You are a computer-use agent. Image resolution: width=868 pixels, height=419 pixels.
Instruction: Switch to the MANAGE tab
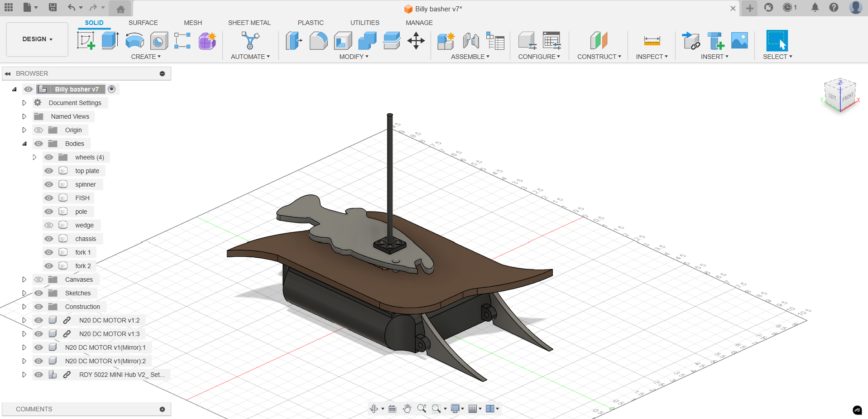pos(419,23)
